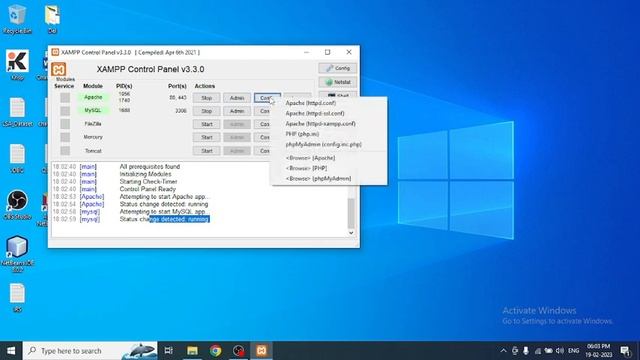This screenshot has width=640, height=360.
Task: Open the OBC file on desktop
Action: click(17, 158)
